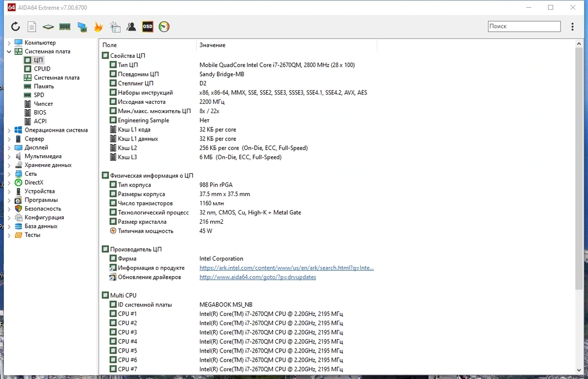Maximize the AIDA64 window
Viewport: 588px width, 379px height.
pyautogui.click(x=551, y=7)
